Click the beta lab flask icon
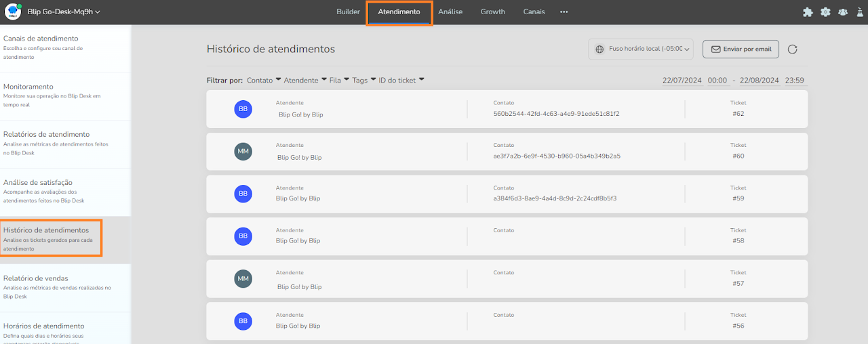The width and height of the screenshot is (868, 344). pos(861,12)
